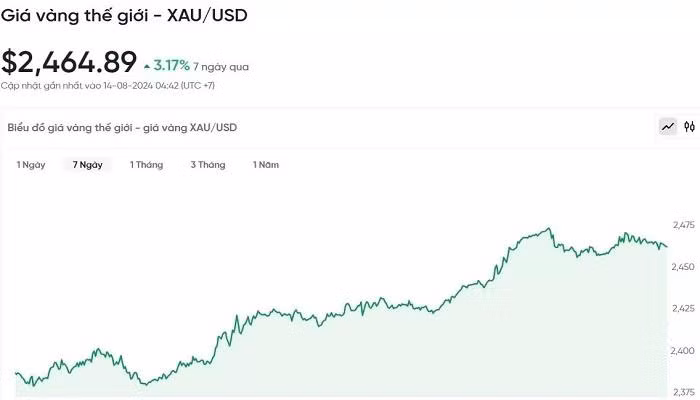The width and height of the screenshot is (700, 400).
Task: Choose the 1 Năm time range
Action: [265, 164]
